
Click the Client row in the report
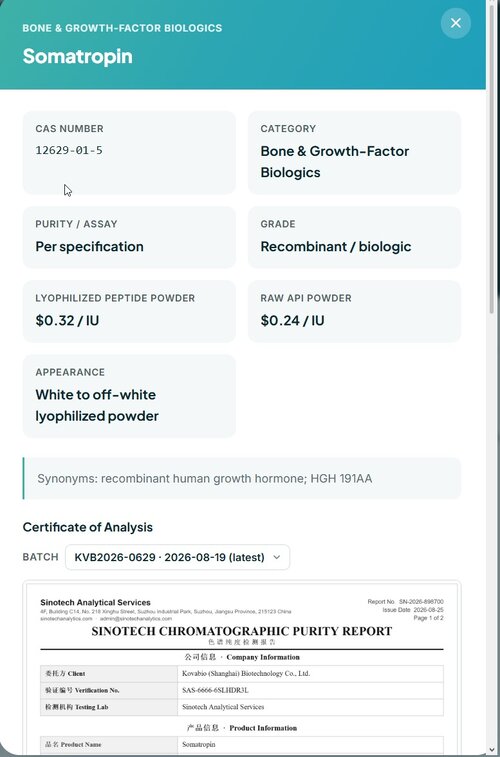point(242,673)
